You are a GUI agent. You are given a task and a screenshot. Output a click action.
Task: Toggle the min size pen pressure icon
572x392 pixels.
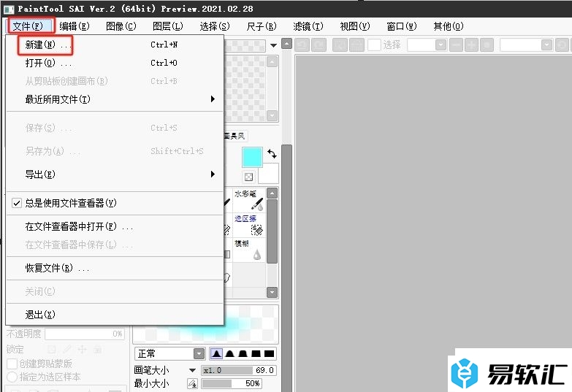pos(192,384)
